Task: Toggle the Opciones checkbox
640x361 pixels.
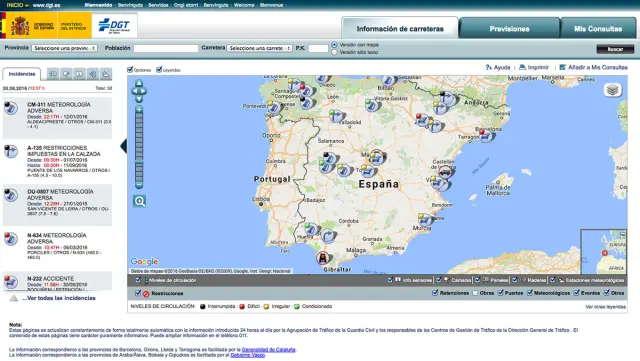Action: 130,70
